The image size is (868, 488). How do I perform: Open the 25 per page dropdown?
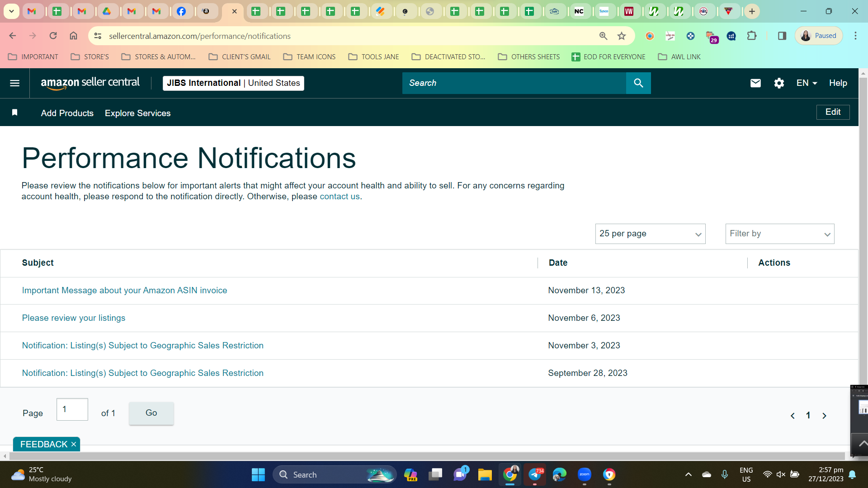coord(650,234)
